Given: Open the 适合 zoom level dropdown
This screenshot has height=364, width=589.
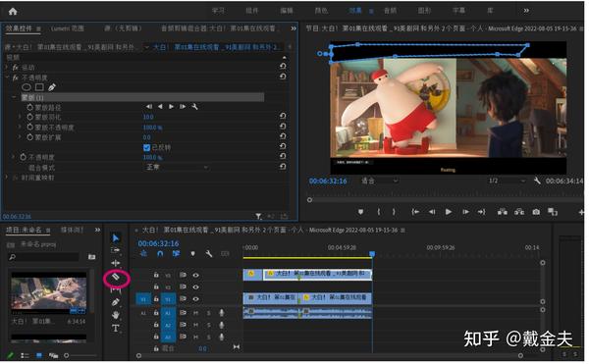Looking at the screenshot, I should (379, 181).
